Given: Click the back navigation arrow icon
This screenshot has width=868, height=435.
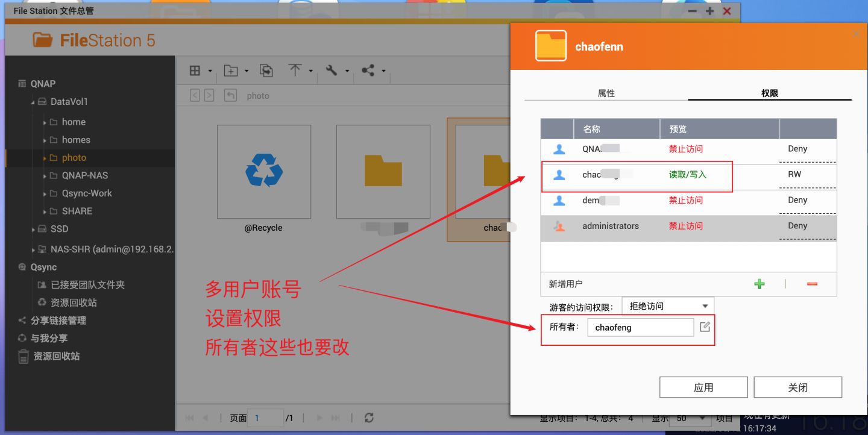Looking at the screenshot, I should (x=194, y=95).
